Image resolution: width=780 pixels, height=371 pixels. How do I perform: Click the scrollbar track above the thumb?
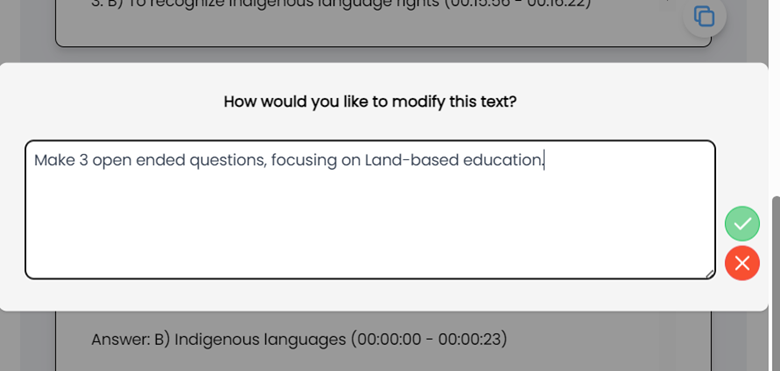click(x=776, y=99)
